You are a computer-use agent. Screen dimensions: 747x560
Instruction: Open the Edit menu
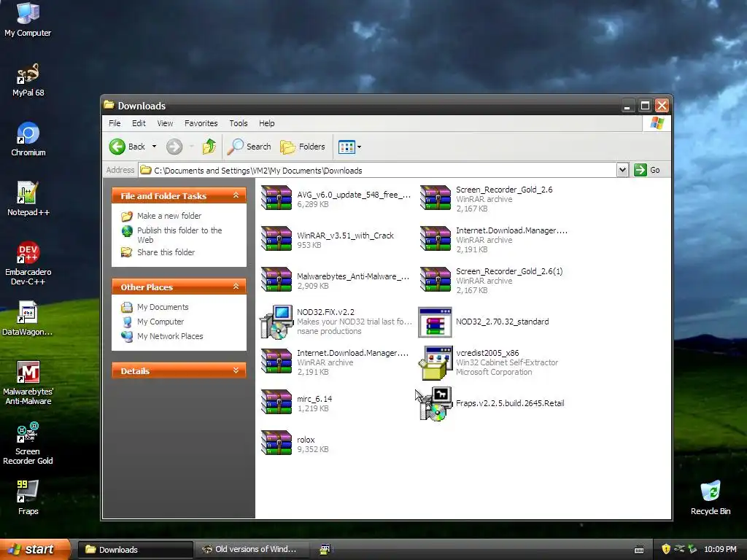139,123
